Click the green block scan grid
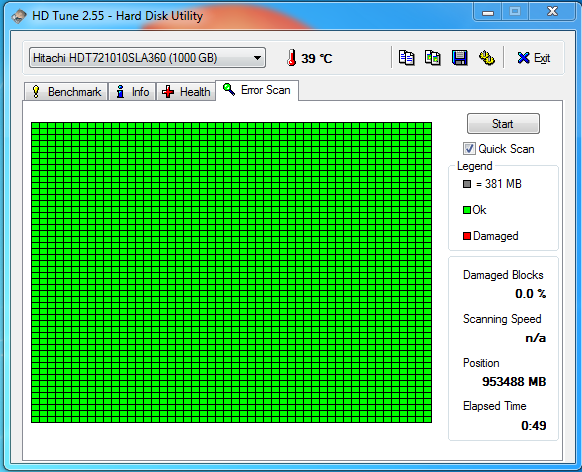The image size is (582, 472). coord(231,272)
